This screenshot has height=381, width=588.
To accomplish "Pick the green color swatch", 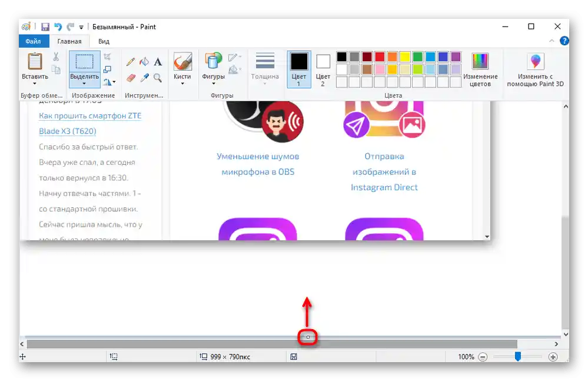I will click(x=418, y=57).
